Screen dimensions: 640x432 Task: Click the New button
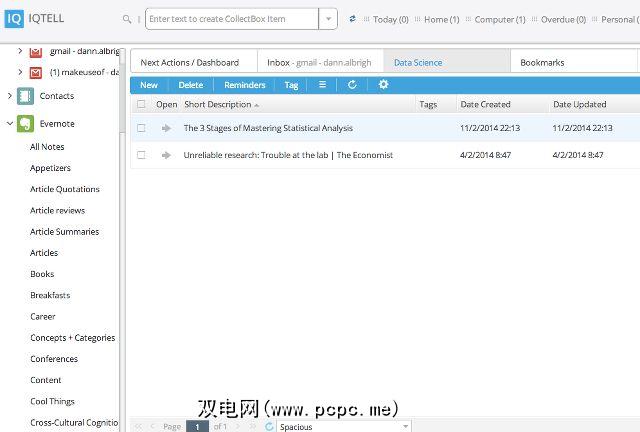point(149,85)
